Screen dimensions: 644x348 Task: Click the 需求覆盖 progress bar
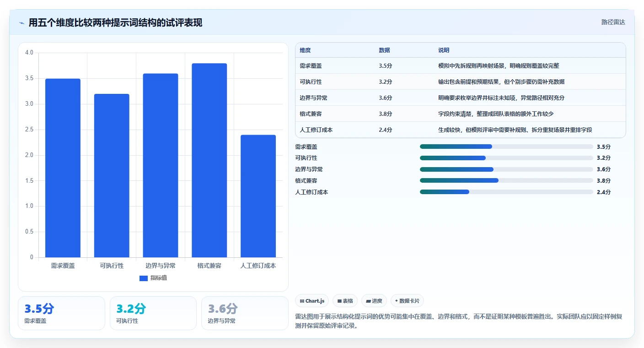(x=506, y=147)
